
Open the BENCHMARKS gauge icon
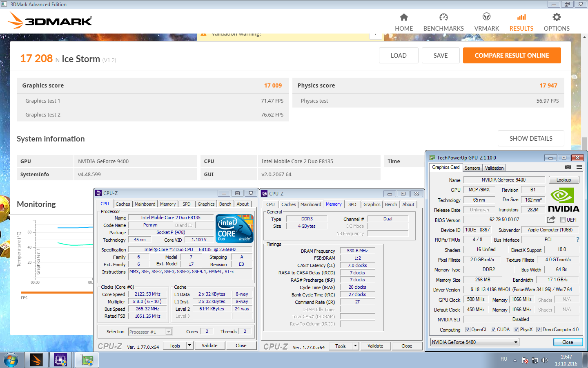[443, 17]
